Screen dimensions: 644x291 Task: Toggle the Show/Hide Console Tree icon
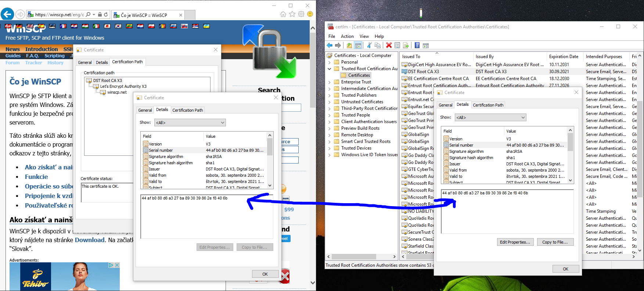358,45
